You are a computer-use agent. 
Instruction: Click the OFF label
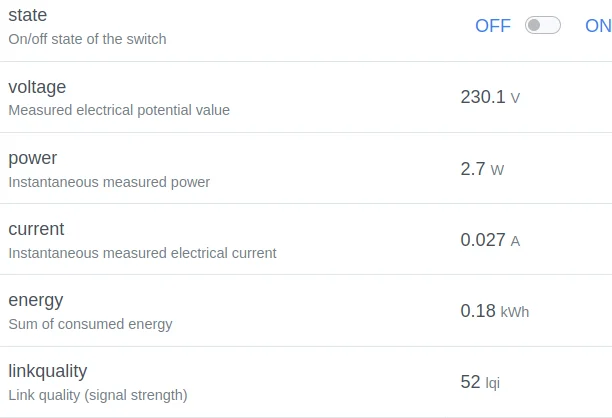pyautogui.click(x=492, y=26)
